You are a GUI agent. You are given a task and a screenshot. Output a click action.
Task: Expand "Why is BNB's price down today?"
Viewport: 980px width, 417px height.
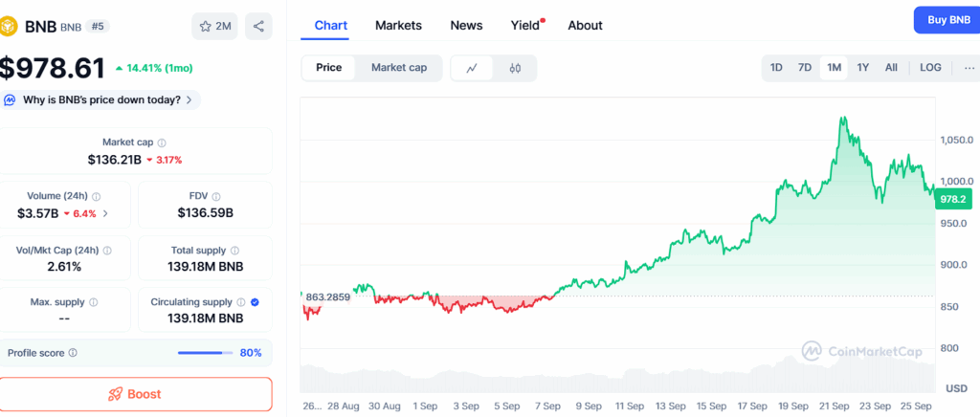[100, 99]
